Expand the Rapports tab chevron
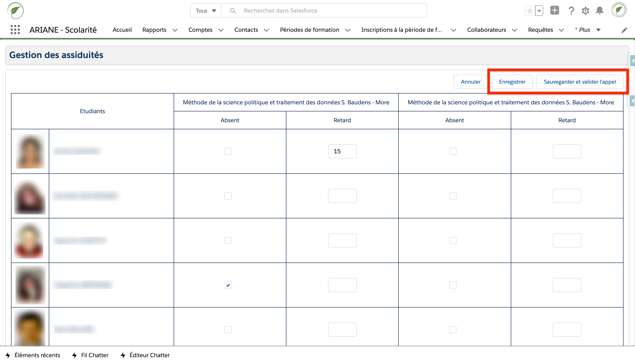The height and width of the screenshot is (364, 635). [x=175, y=30]
